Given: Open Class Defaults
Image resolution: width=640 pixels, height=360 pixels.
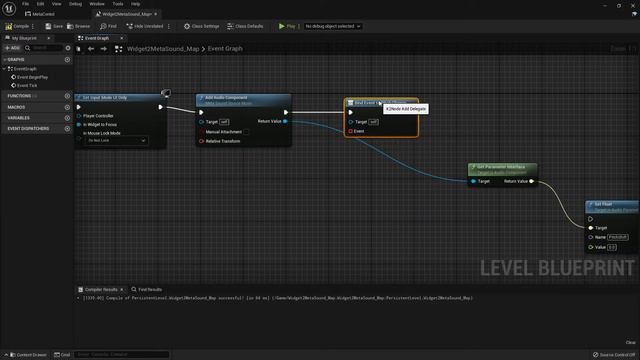Looking at the screenshot, I should tap(245, 26).
